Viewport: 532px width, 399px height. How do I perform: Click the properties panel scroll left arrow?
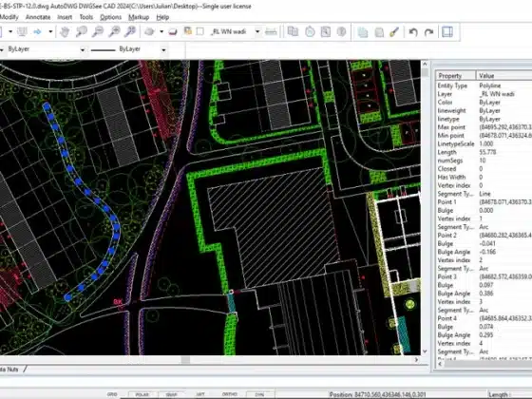coord(440,365)
